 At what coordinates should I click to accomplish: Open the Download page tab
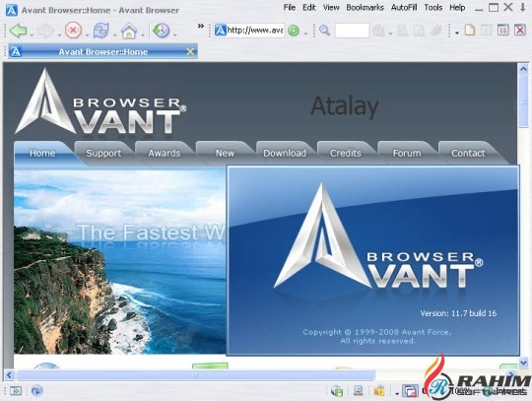tap(285, 154)
